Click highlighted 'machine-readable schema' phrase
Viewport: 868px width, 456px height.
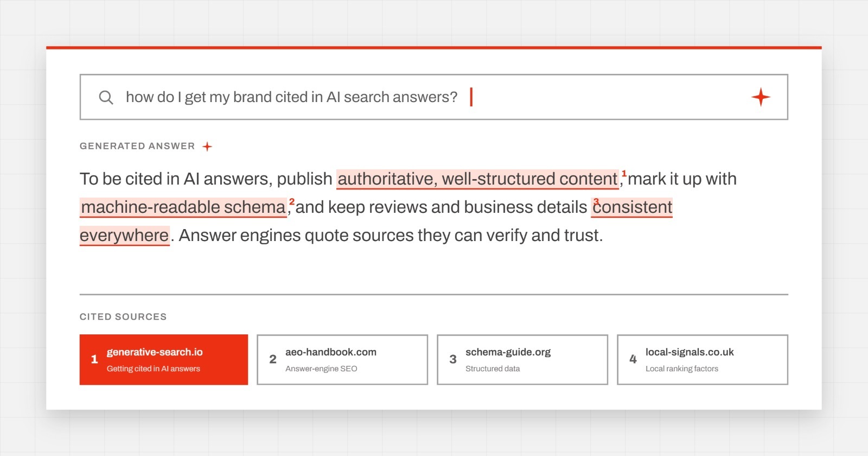pyautogui.click(x=183, y=207)
